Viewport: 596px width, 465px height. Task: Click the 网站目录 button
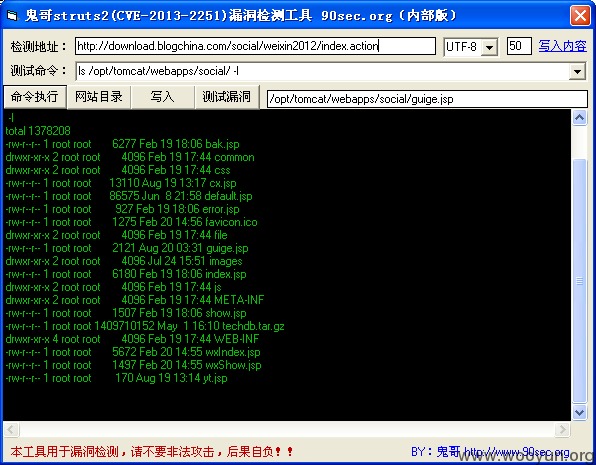99,97
